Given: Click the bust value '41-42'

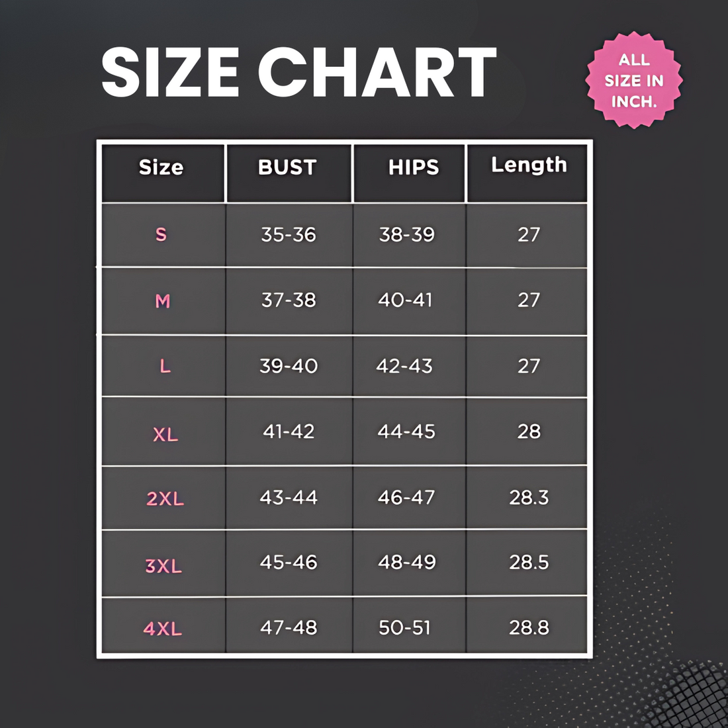Looking at the screenshot, I should [289, 432].
